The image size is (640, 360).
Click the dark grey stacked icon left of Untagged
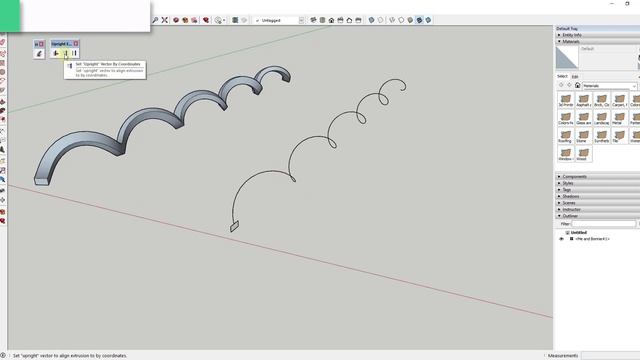coord(235,20)
